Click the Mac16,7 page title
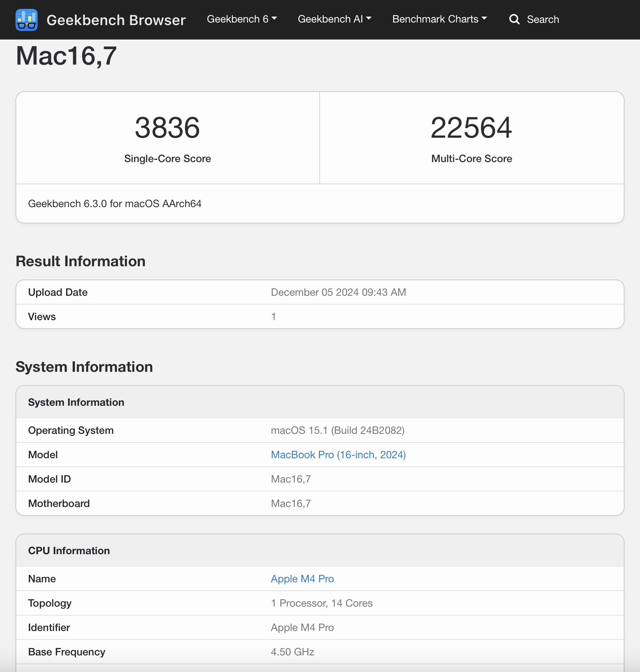 (66, 56)
